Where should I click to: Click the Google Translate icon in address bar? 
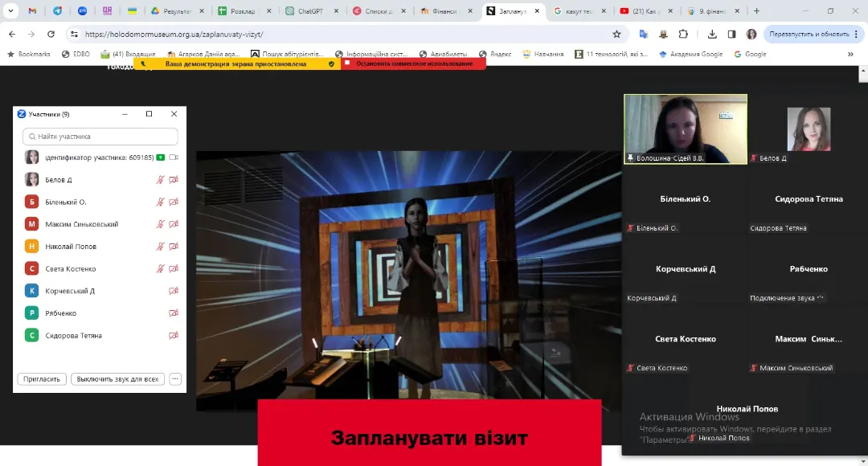tap(644, 35)
